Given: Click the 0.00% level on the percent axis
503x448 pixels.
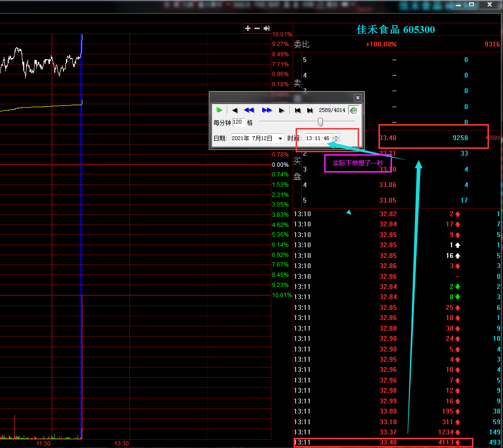Looking at the screenshot, I should click(281, 165).
